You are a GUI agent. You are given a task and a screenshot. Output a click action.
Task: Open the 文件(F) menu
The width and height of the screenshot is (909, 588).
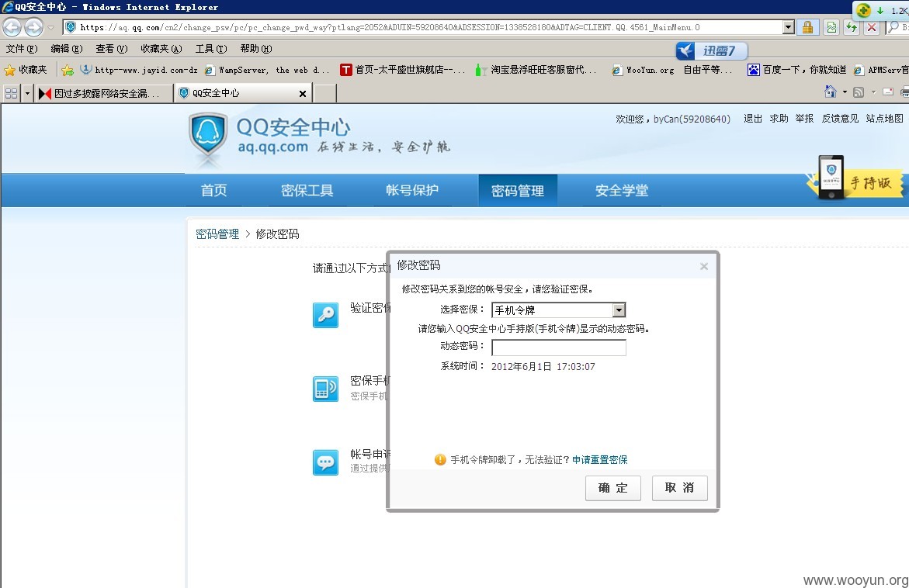(x=22, y=49)
